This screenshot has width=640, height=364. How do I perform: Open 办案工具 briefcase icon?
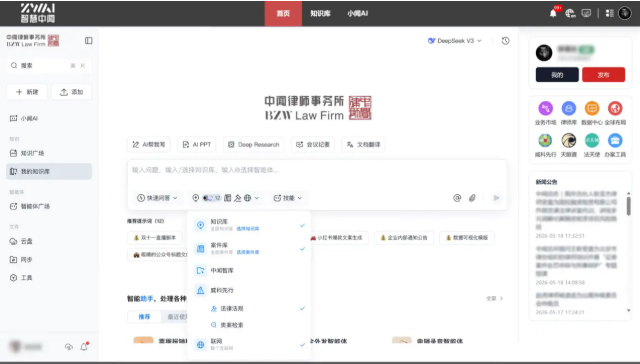click(615, 140)
